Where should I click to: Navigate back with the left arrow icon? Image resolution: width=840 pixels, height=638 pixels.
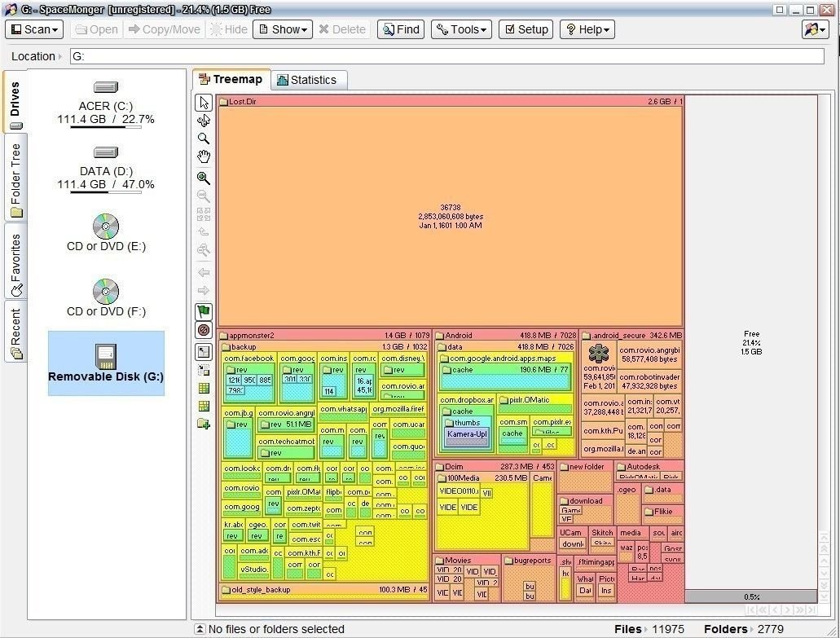coord(204,272)
